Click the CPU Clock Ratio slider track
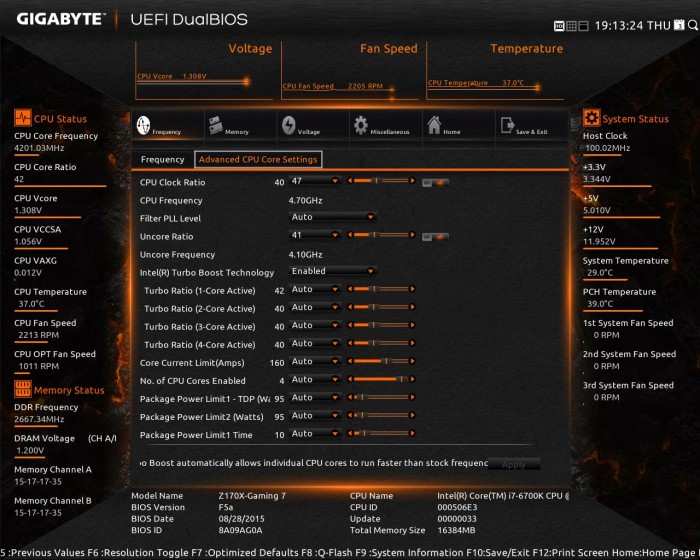The image size is (700, 560). 381,181
